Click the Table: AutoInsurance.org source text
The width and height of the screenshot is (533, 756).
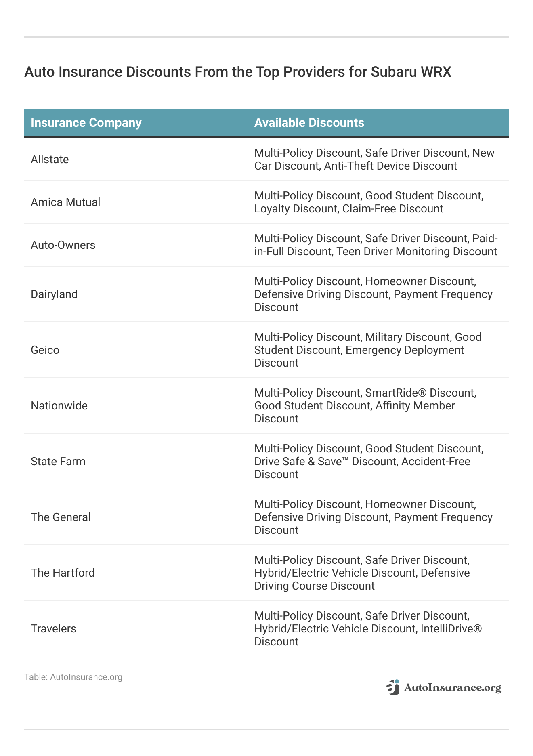pyautogui.click(x=73, y=677)
